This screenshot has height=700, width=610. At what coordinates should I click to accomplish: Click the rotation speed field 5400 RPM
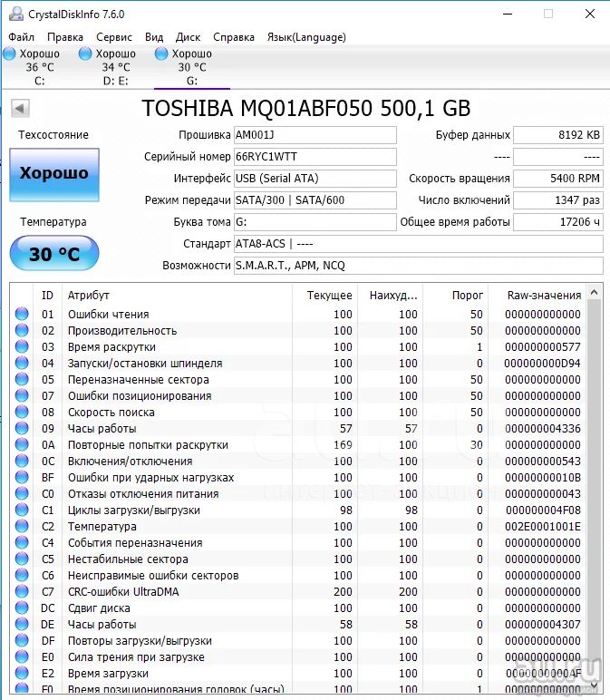click(558, 178)
